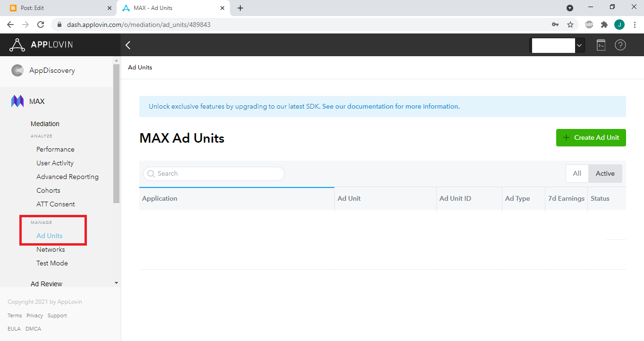
Task: Open Test Mode in sidebar
Action: point(52,263)
